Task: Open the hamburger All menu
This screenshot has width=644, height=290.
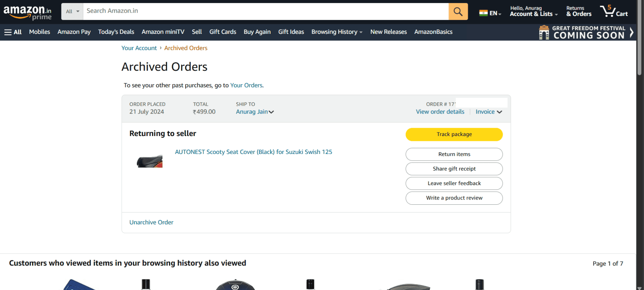Action: pyautogui.click(x=12, y=32)
